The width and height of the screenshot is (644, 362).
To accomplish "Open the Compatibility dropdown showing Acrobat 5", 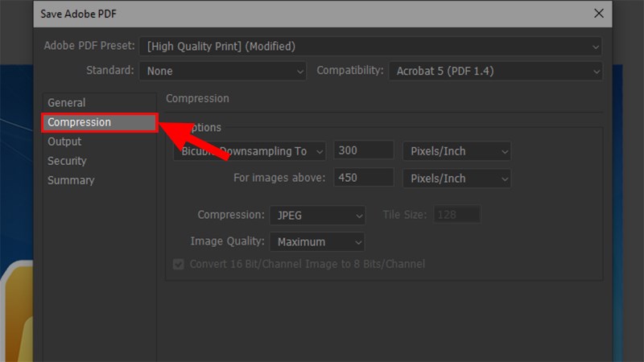I will pos(495,71).
